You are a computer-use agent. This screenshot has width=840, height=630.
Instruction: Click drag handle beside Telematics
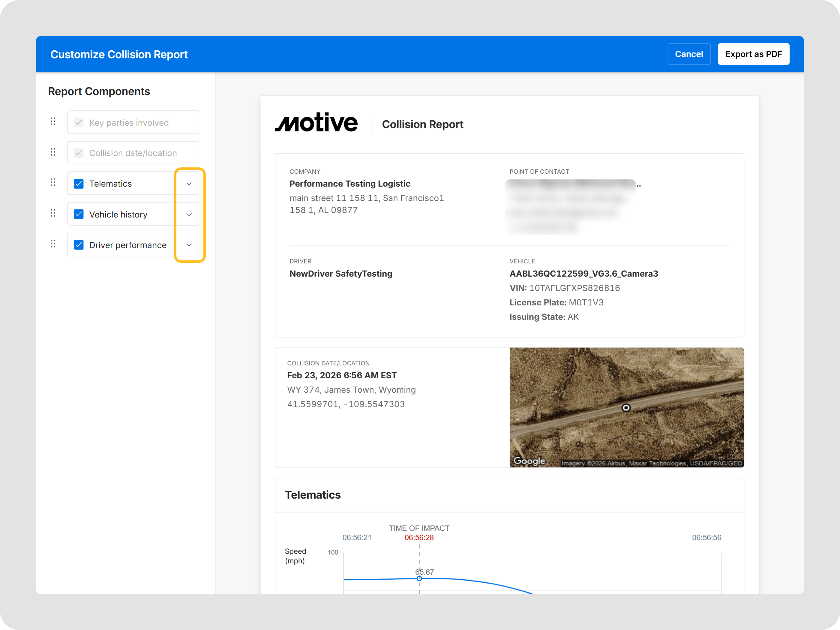pos(53,183)
